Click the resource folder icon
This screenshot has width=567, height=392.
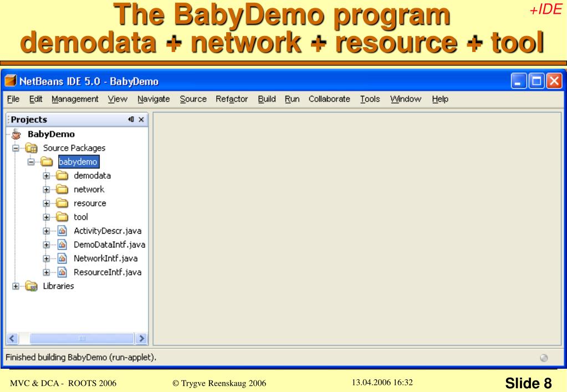tap(62, 203)
